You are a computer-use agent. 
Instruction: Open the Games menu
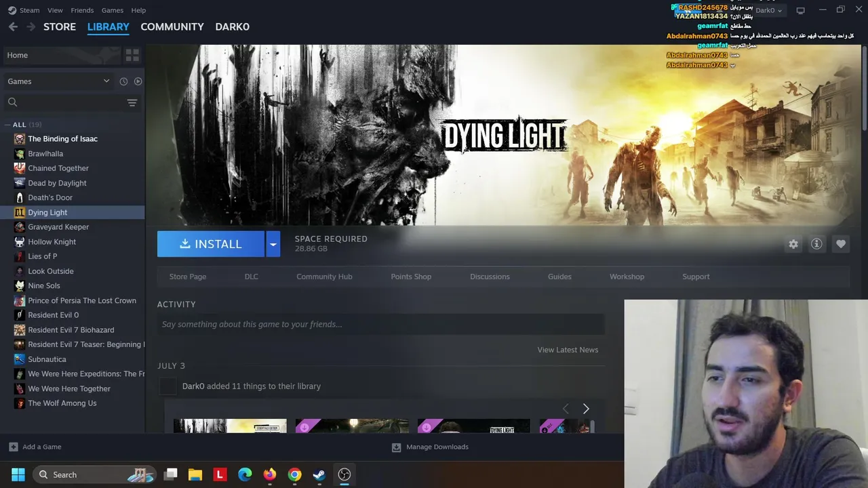(x=112, y=10)
